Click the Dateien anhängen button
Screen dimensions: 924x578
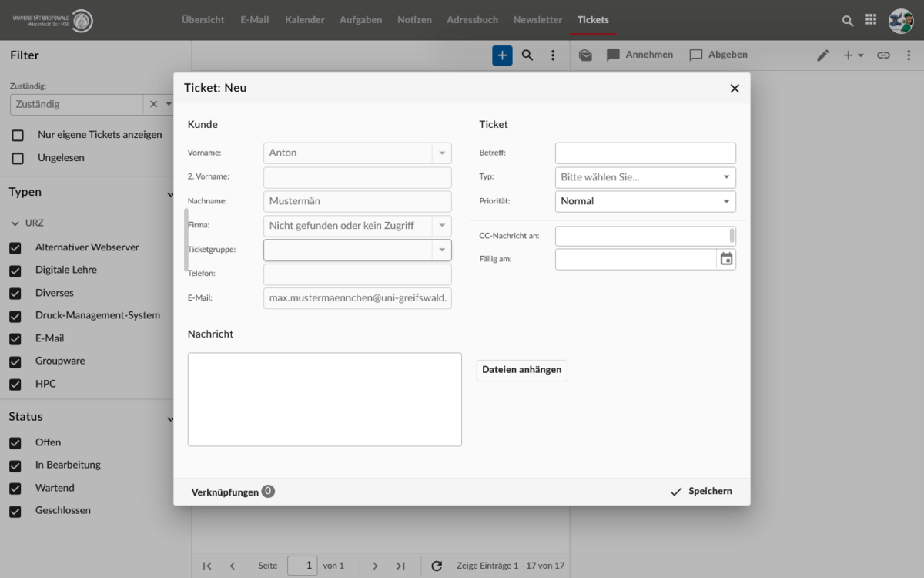(521, 370)
